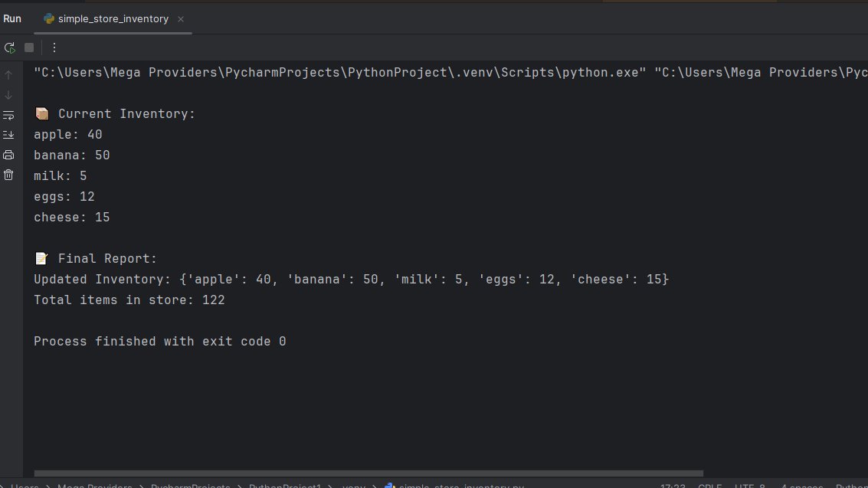Click the Stop process icon
This screenshot has width=868, height=488.
[x=28, y=47]
